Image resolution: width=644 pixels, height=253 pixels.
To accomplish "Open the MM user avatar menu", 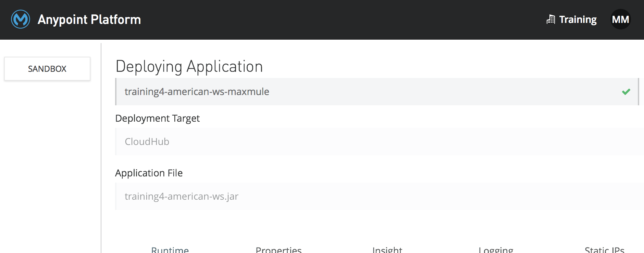I will (x=620, y=19).
